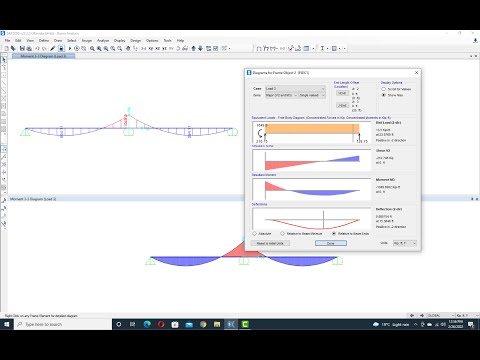
Task: Select Relative to Beam Minimum option
Action: tap(283, 234)
